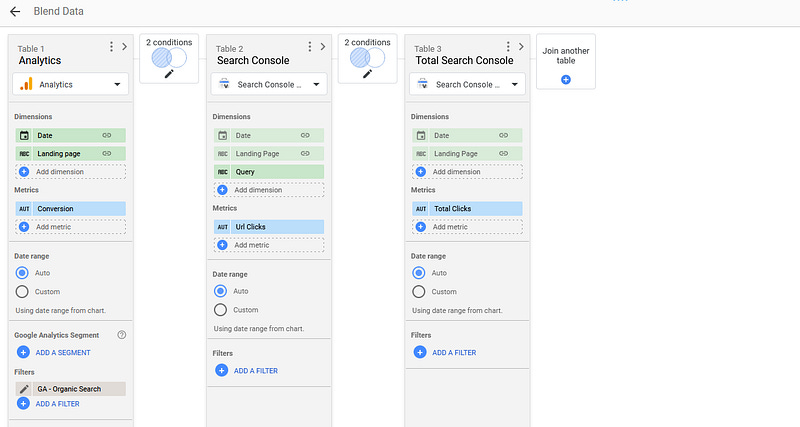Click the link icon on Date in Table 2
Image resolution: width=800 pixels, height=427 pixels.
tap(305, 135)
